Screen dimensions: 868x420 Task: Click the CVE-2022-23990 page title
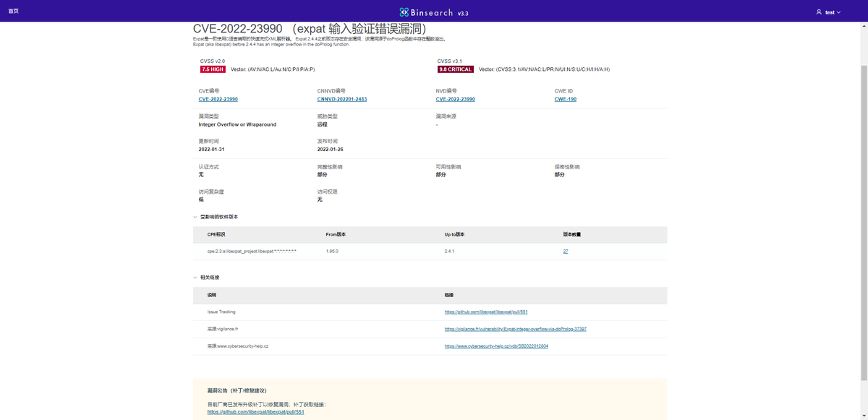[x=310, y=28]
